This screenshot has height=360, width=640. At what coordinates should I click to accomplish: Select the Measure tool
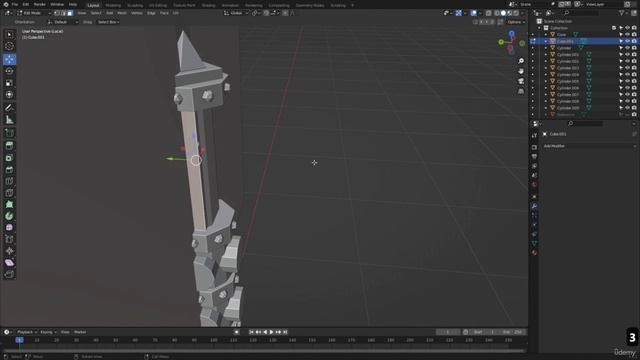point(9,120)
